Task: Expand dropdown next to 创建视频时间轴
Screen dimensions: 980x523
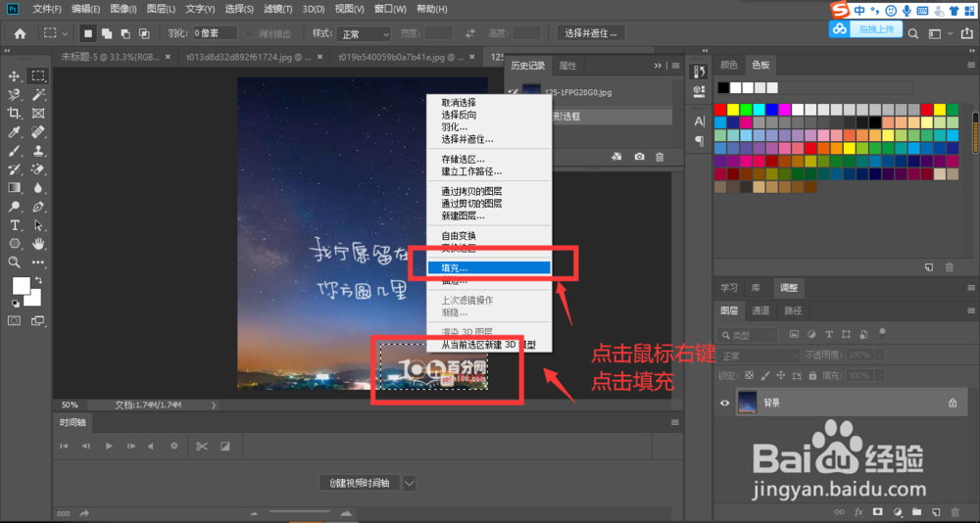Action: pyautogui.click(x=410, y=483)
